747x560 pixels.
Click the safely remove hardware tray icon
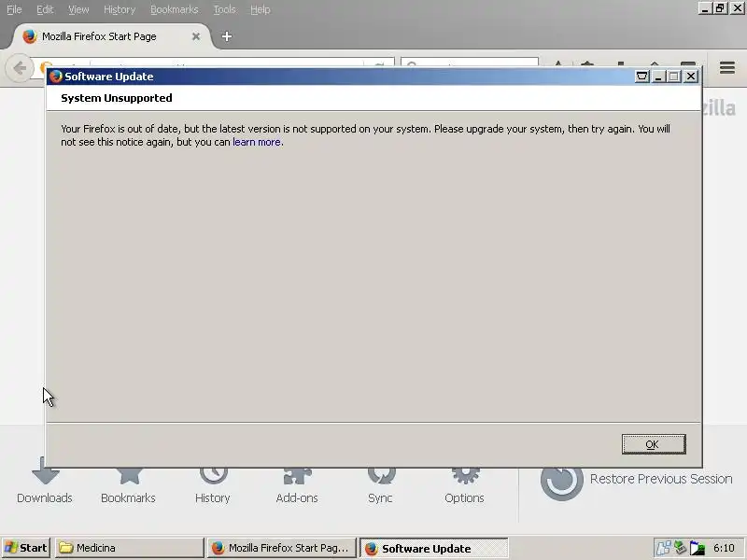point(680,548)
